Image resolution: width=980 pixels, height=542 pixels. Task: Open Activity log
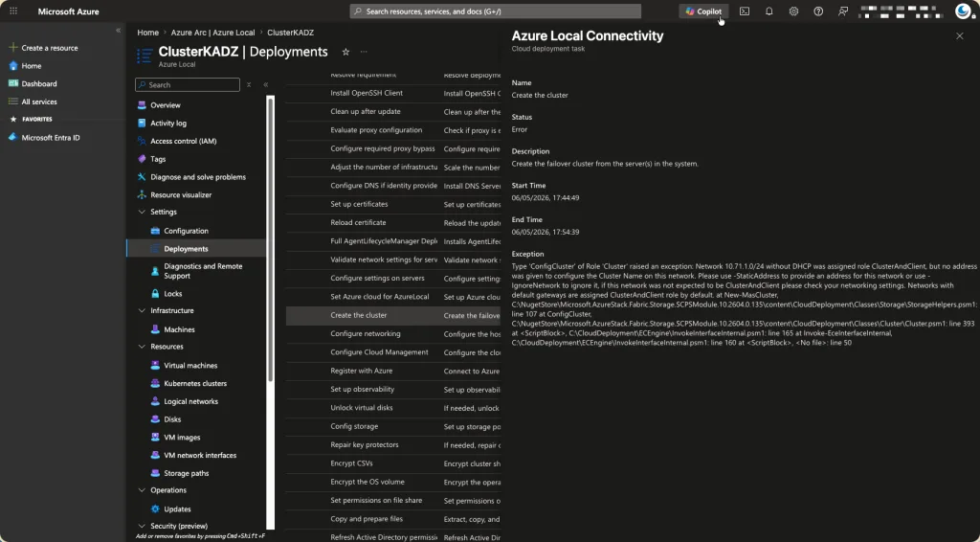pyautogui.click(x=168, y=124)
